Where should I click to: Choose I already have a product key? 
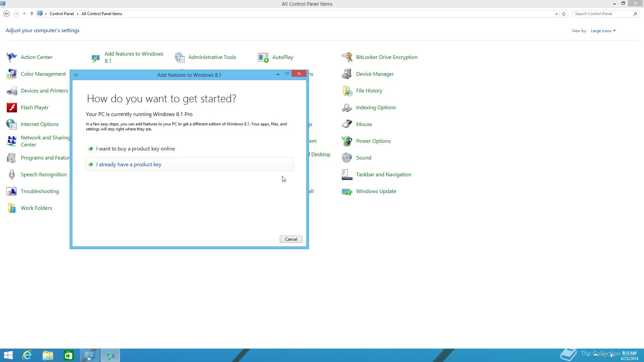(189, 164)
